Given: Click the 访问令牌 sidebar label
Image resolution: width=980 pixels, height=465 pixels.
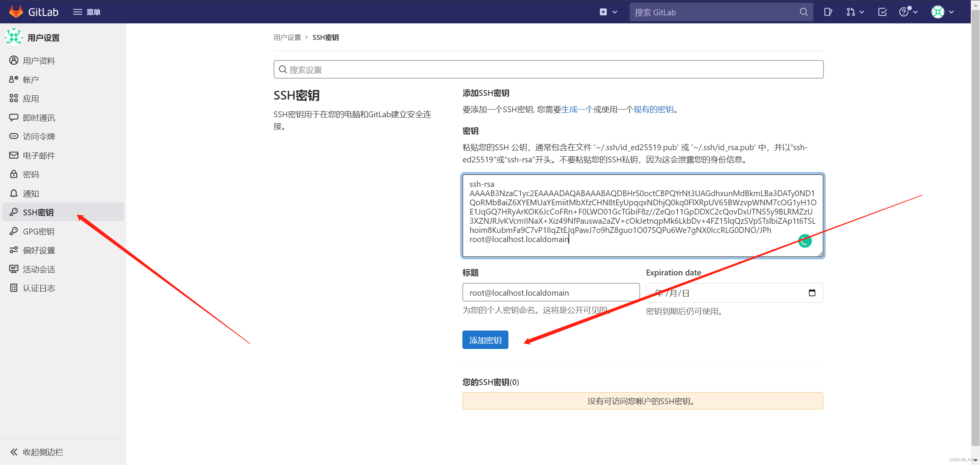Looking at the screenshot, I should (39, 137).
